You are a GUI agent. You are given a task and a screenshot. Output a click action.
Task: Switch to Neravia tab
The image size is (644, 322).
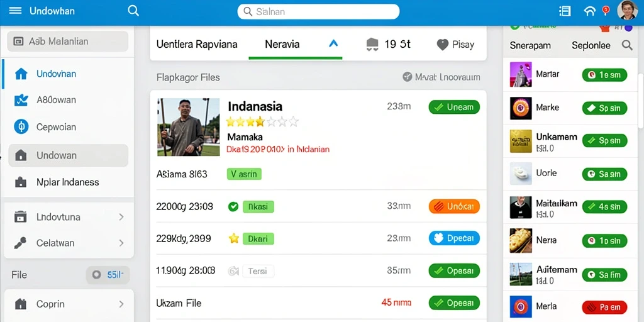pyautogui.click(x=282, y=45)
